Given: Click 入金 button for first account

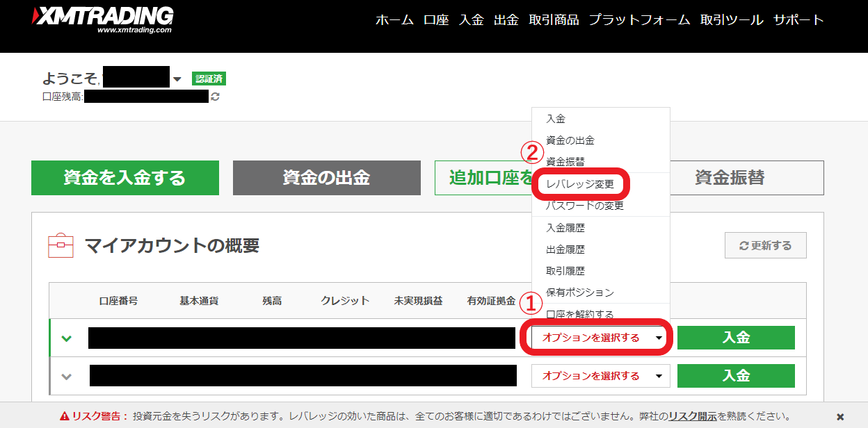Looking at the screenshot, I should [x=735, y=338].
